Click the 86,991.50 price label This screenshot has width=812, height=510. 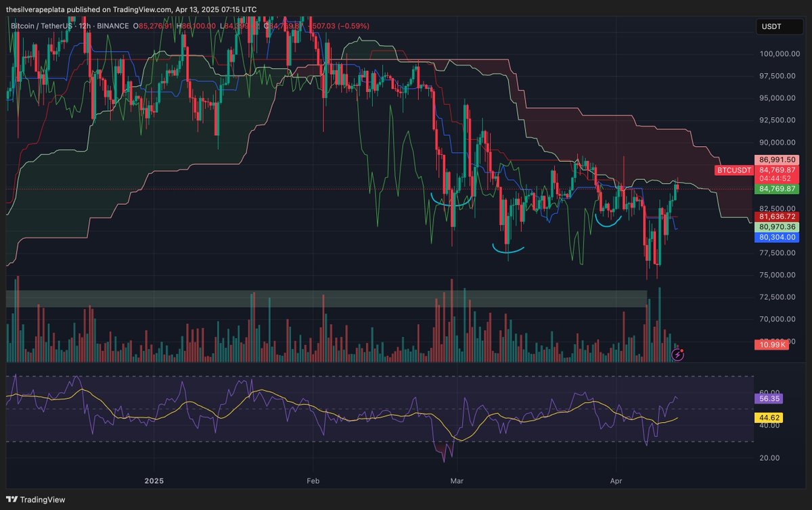click(x=778, y=160)
